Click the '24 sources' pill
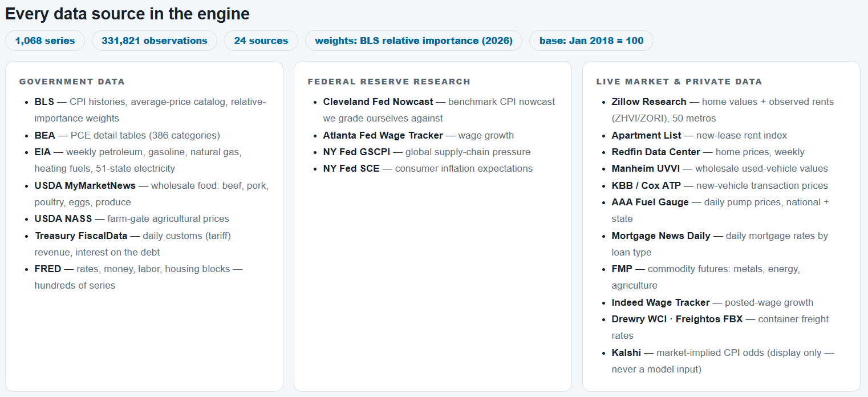868x397 pixels. [x=261, y=40]
